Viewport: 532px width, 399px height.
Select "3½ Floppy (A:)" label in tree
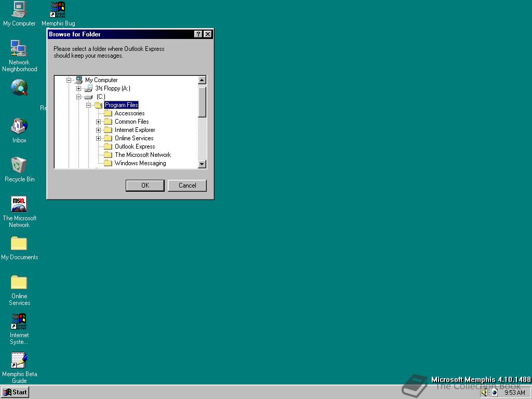(113, 88)
